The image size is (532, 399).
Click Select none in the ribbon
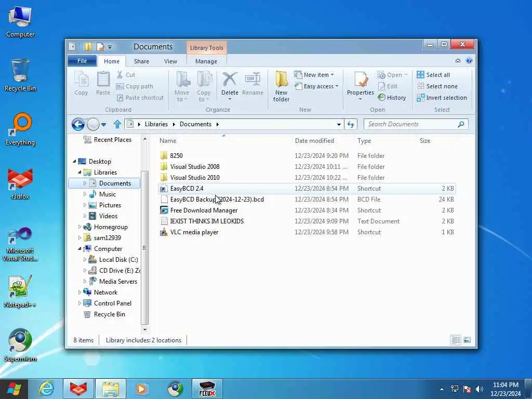[437, 86]
